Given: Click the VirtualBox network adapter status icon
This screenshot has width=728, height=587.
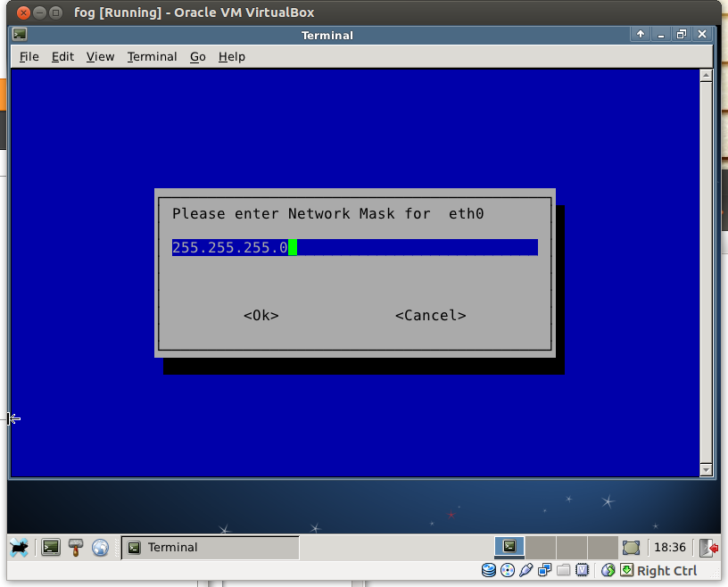Looking at the screenshot, I should (545, 570).
